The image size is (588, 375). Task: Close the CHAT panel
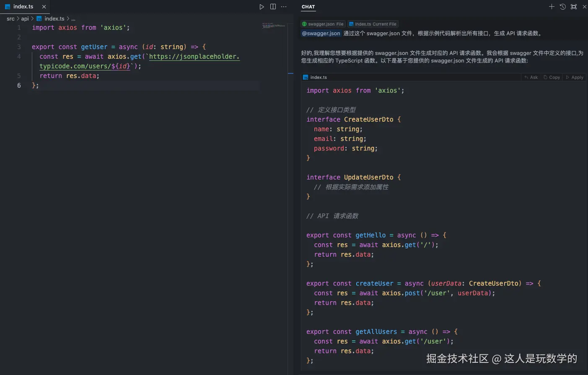point(584,7)
